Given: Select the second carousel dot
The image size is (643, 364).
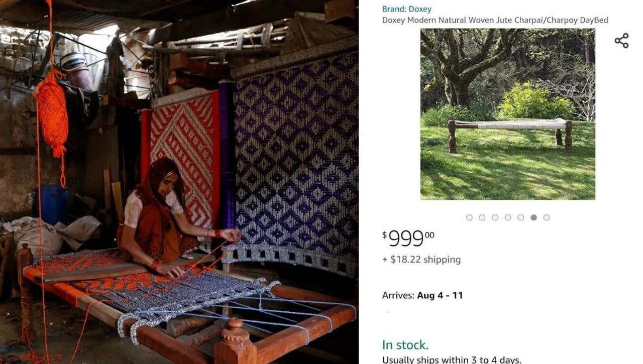Looking at the screenshot, I should click(482, 217).
